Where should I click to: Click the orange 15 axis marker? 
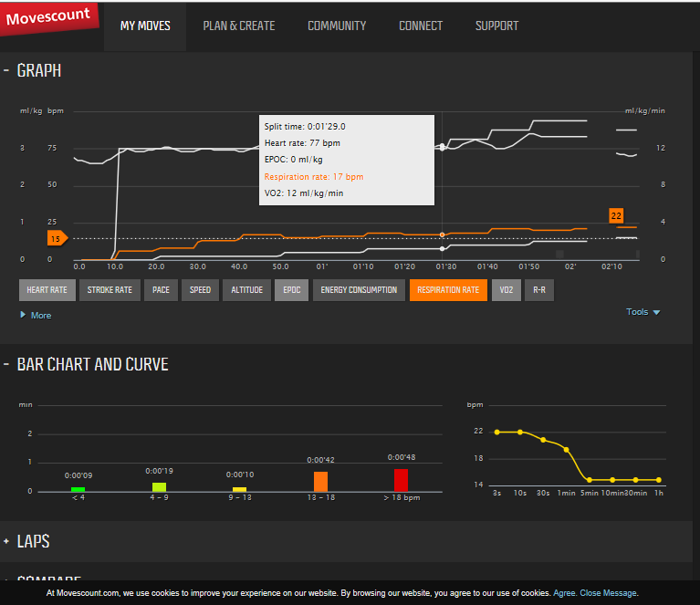click(57, 238)
